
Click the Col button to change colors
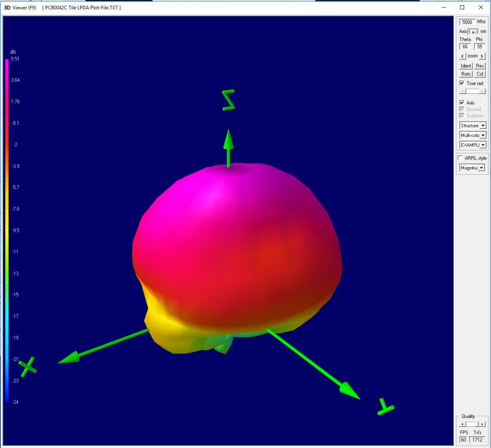(480, 74)
